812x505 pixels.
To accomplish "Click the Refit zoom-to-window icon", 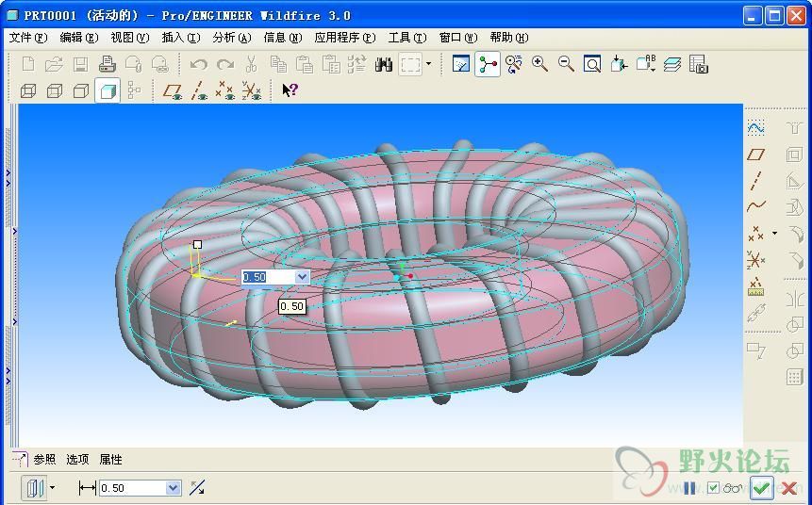I will pos(592,64).
